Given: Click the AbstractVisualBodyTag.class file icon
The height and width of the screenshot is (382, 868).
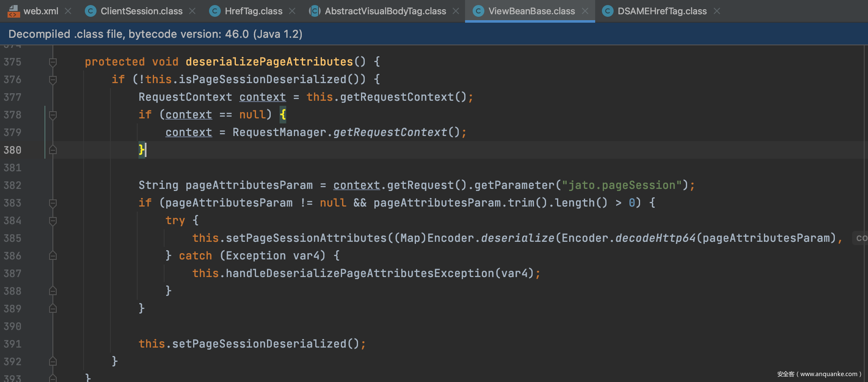Looking at the screenshot, I should coord(314,11).
